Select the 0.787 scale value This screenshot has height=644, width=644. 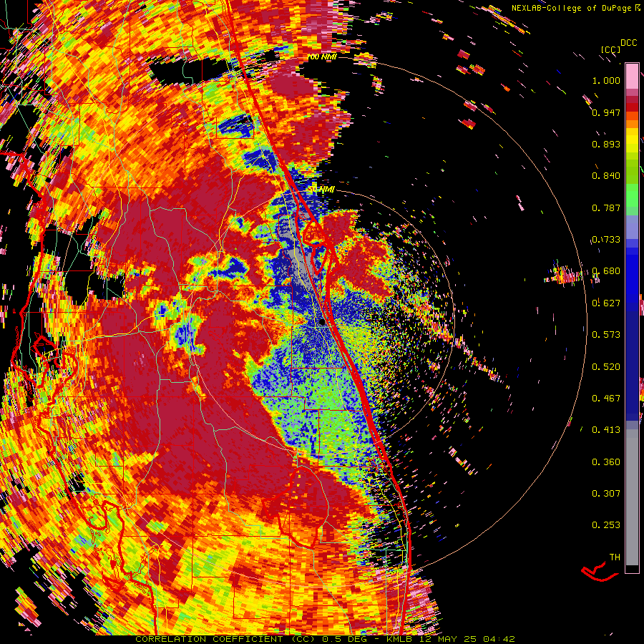click(x=606, y=208)
